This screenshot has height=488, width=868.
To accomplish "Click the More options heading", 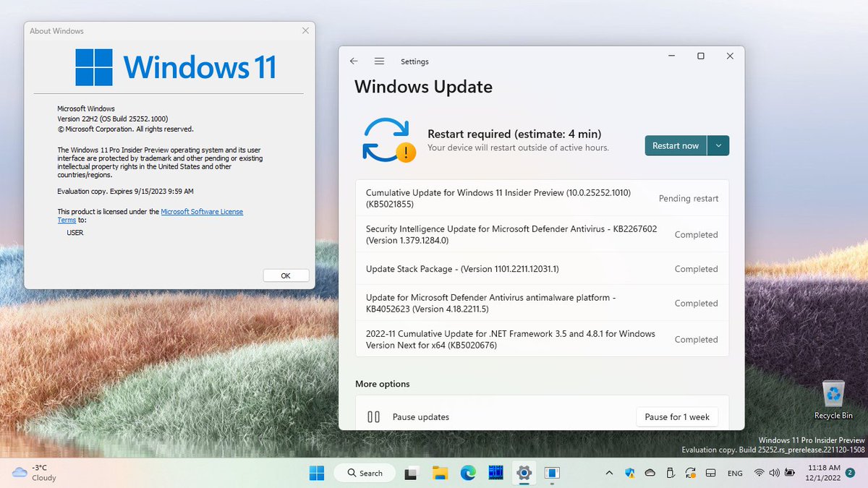I will coord(382,384).
